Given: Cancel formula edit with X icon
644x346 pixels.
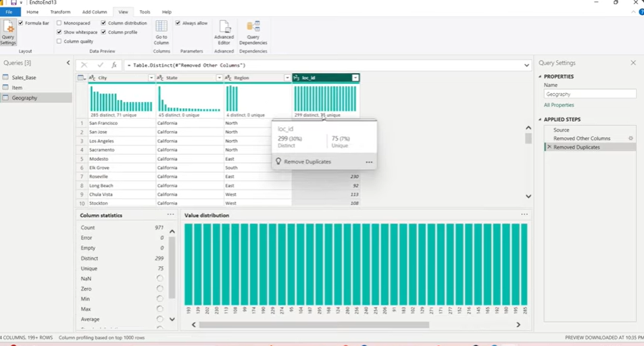Looking at the screenshot, I should pos(84,65).
